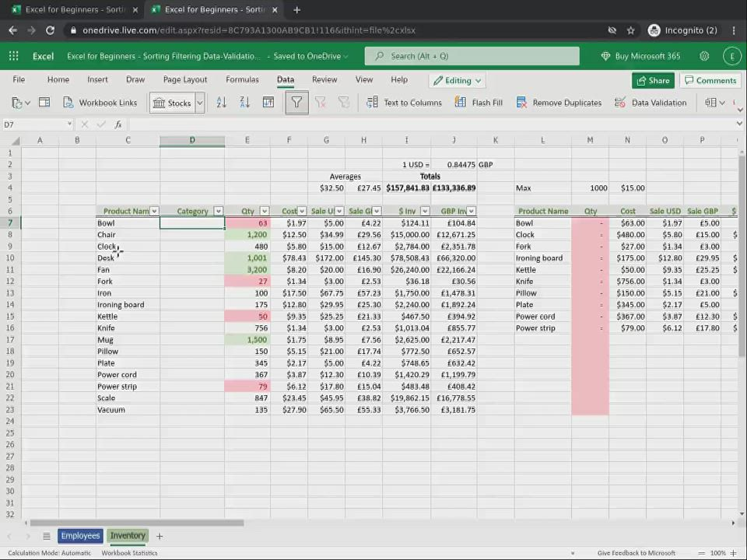Add a new sheet
This screenshot has width=747, height=560.
(160, 536)
